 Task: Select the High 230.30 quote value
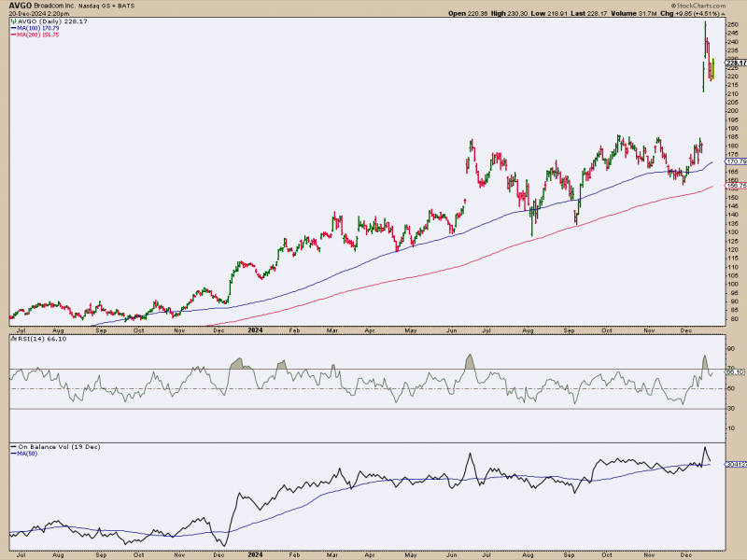tap(507, 13)
